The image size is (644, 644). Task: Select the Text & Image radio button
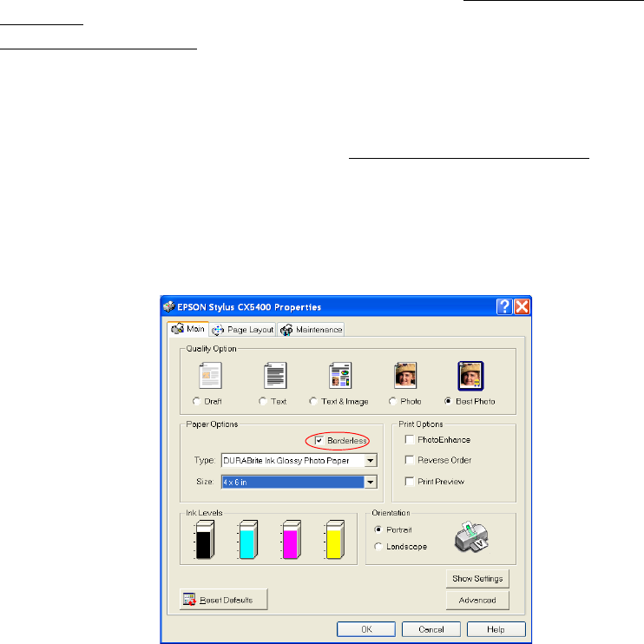[x=313, y=401]
